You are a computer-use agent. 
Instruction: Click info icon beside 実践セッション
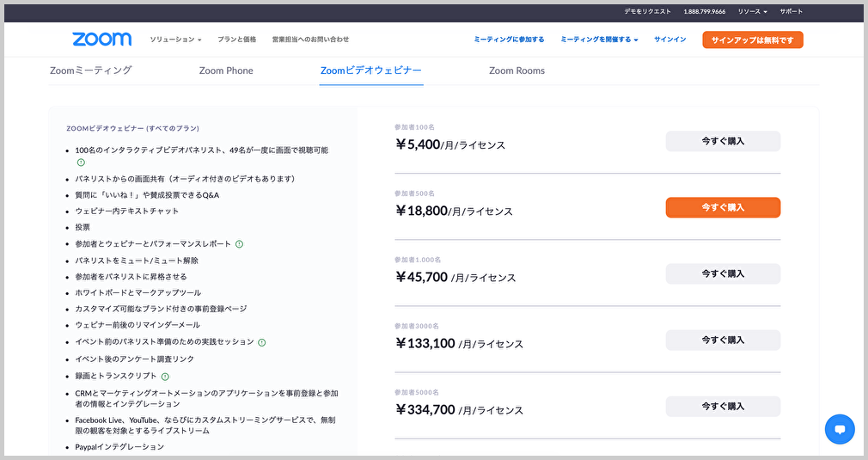(262, 343)
